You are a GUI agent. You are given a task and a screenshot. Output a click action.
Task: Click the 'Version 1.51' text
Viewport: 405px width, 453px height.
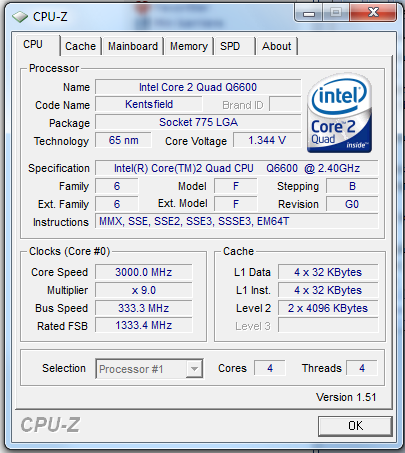tap(346, 397)
